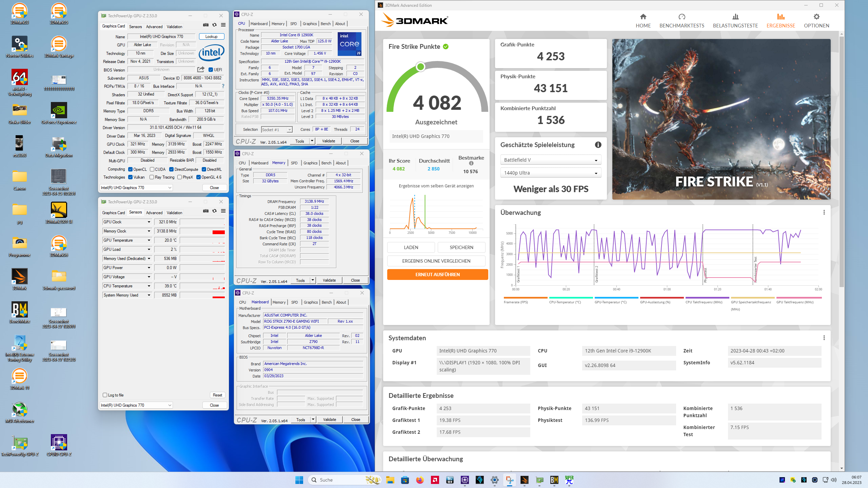Open the Systemdaten three-dot menu

(824, 338)
